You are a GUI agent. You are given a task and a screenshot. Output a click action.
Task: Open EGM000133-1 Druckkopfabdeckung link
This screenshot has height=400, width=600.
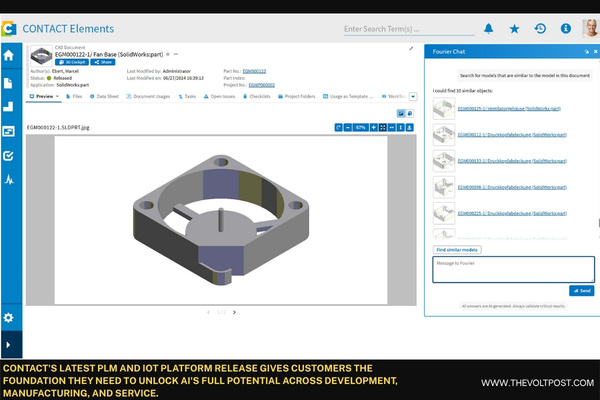coord(512,161)
